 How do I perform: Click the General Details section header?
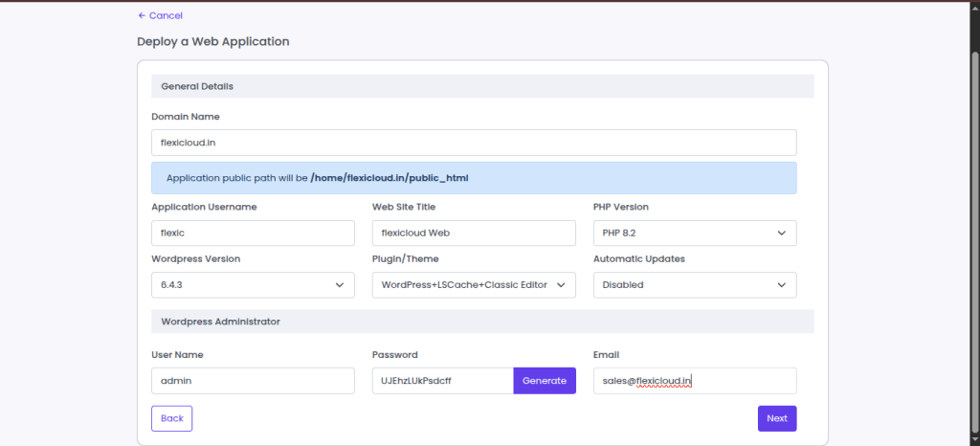tap(482, 86)
